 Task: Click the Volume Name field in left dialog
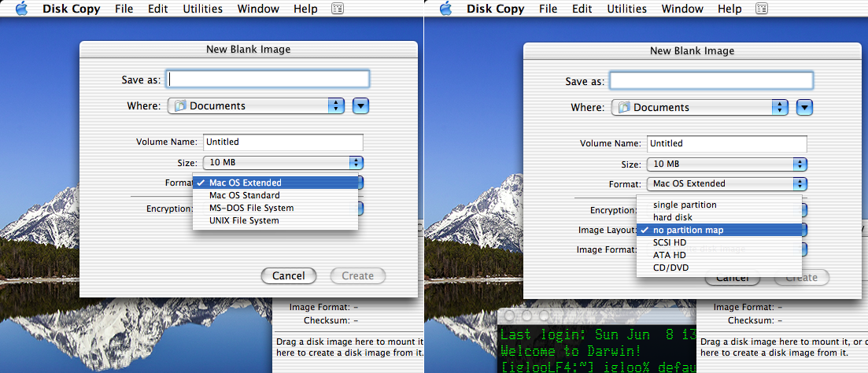point(283,142)
